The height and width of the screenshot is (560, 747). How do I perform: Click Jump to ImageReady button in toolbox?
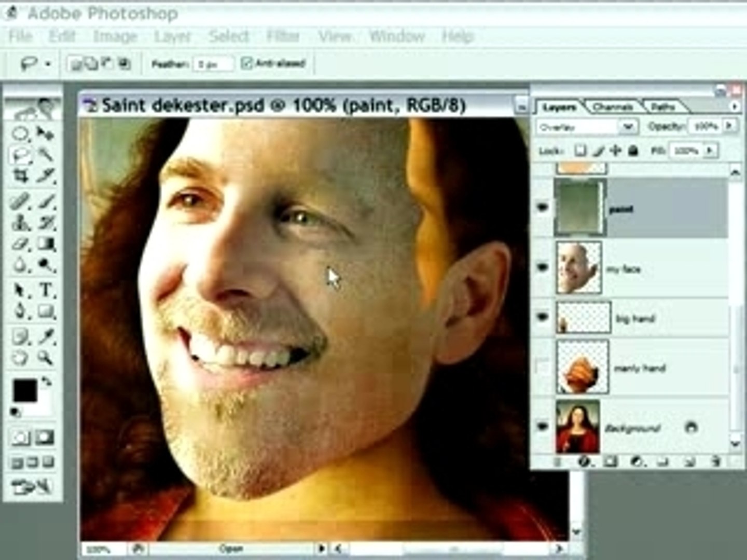click(x=32, y=487)
